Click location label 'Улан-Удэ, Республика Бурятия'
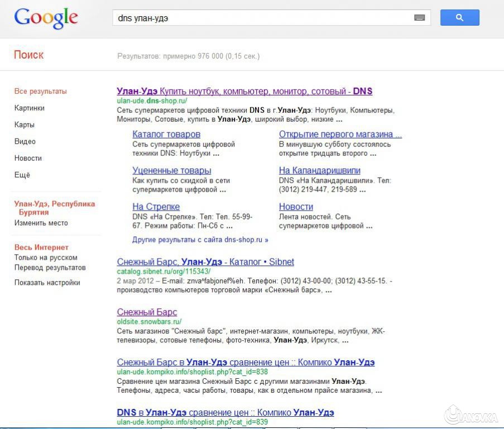Screen dimensions: 504x429 55,208
